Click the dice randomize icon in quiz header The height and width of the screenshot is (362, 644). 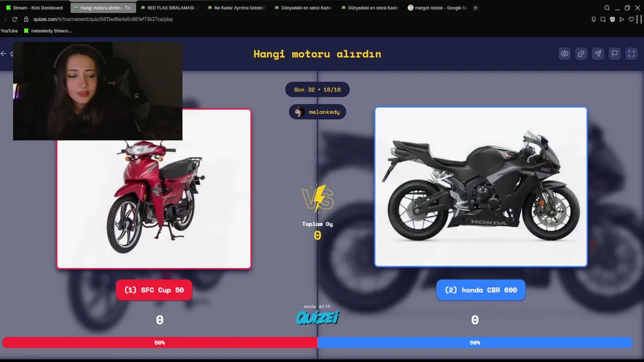[x=581, y=54]
